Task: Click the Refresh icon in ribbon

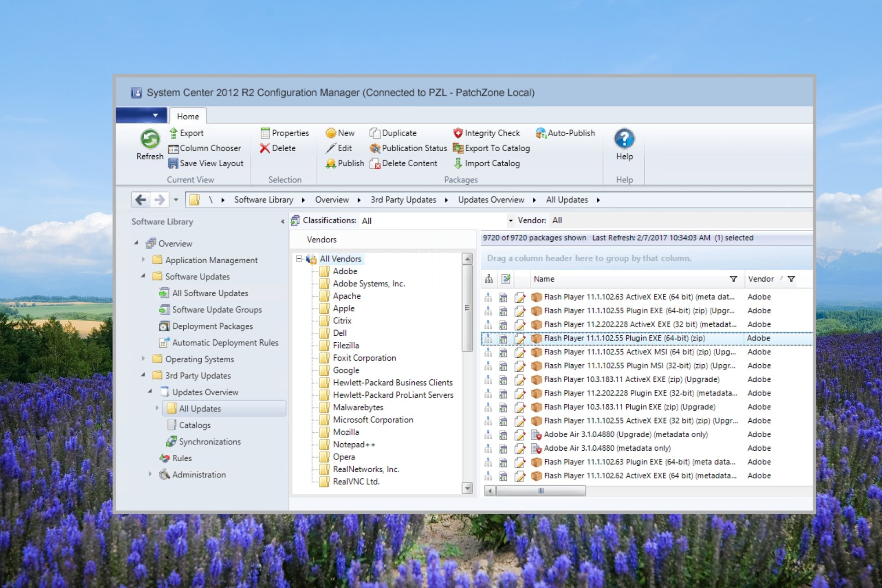Action: (150, 139)
